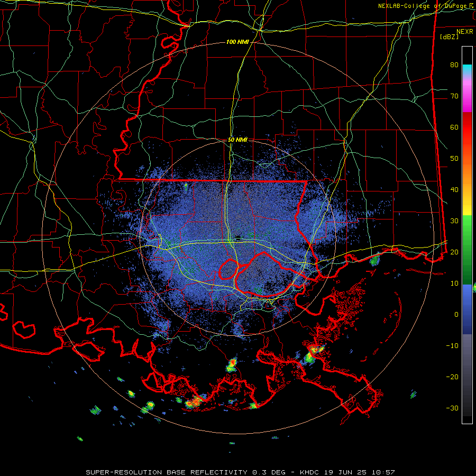Click the [dBZ] legend unit label

[x=449, y=36]
